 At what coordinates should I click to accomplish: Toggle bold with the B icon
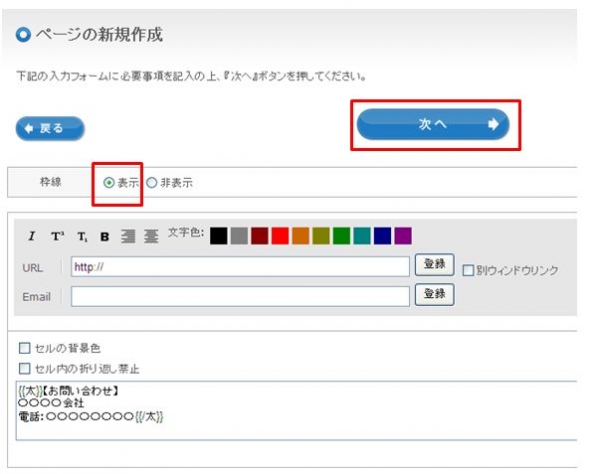[105, 237]
